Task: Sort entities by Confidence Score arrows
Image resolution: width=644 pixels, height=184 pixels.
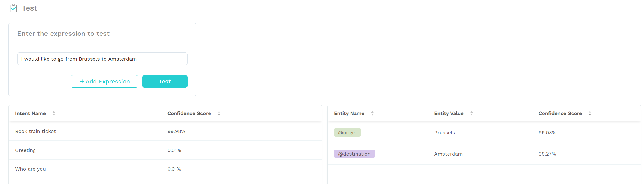Action: pyautogui.click(x=590, y=113)
